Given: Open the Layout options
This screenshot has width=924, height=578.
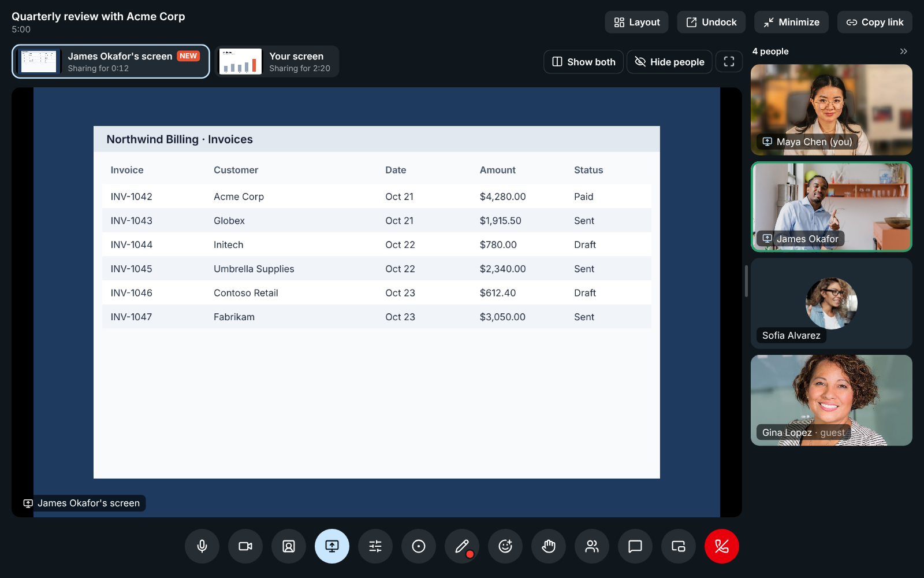Looking at the screenshot, I should [x=636, y=22].
